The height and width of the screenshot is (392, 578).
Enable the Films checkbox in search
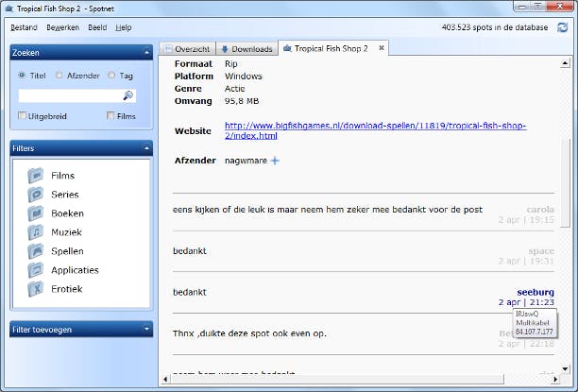[x=110, y=116]
